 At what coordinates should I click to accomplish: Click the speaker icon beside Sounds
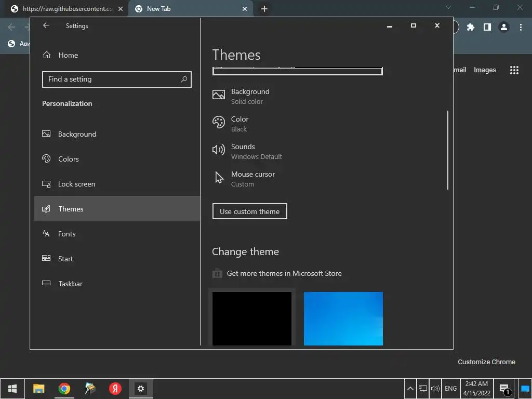tap(219, 150)
